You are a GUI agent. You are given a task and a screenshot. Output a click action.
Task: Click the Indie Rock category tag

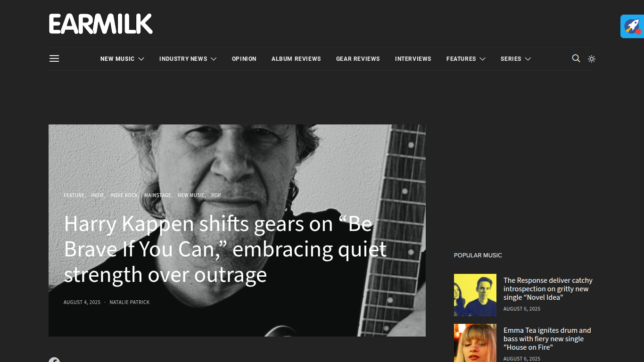pos(124,195)
